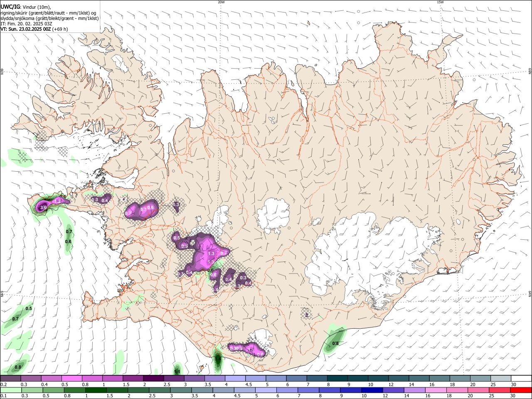Click the 3.6 precipitation value on the map
This screenshot has height=399, width=532.
coord(43,207)
